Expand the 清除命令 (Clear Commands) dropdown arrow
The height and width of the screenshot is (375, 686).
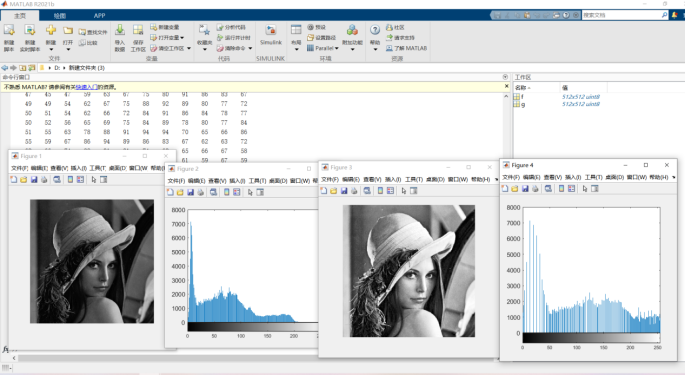(250, 48)
